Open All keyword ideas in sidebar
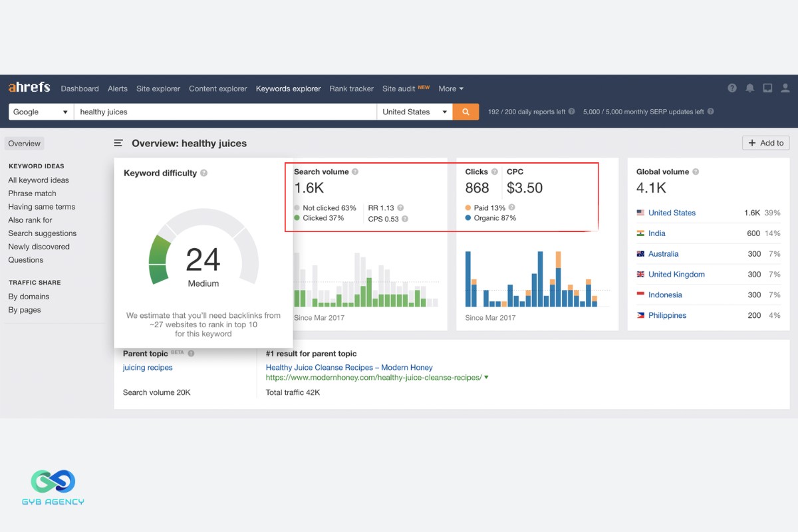The height and width of the screenshot is (532, 798). pos(39,180)
